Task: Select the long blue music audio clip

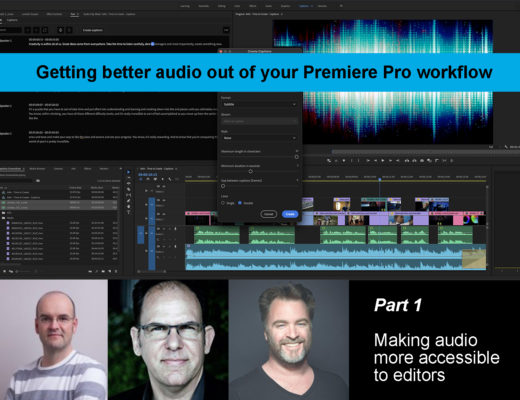Action: [335, 257]
